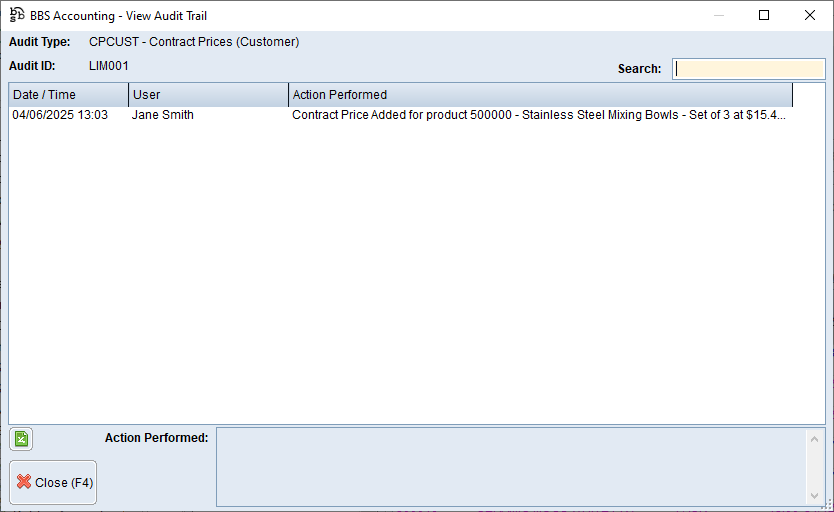Click the Action Performed column header
This screenshot has width=834, height=512.
coord(540,95)
